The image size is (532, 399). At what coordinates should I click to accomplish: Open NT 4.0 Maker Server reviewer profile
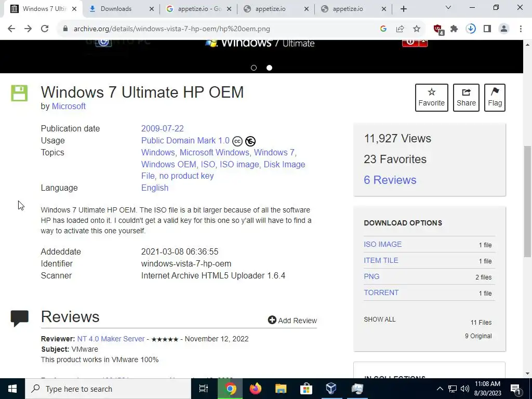tap(111, 339)
